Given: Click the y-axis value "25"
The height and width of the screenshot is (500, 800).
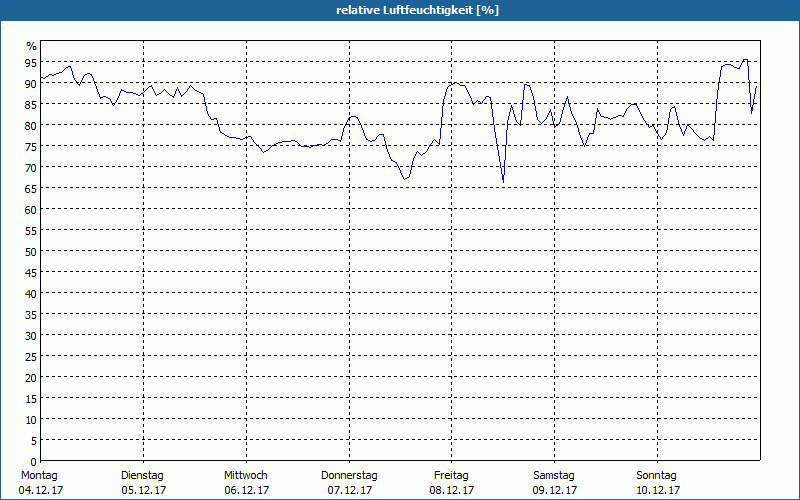Looking at the screenshot, I should [31, 356].
